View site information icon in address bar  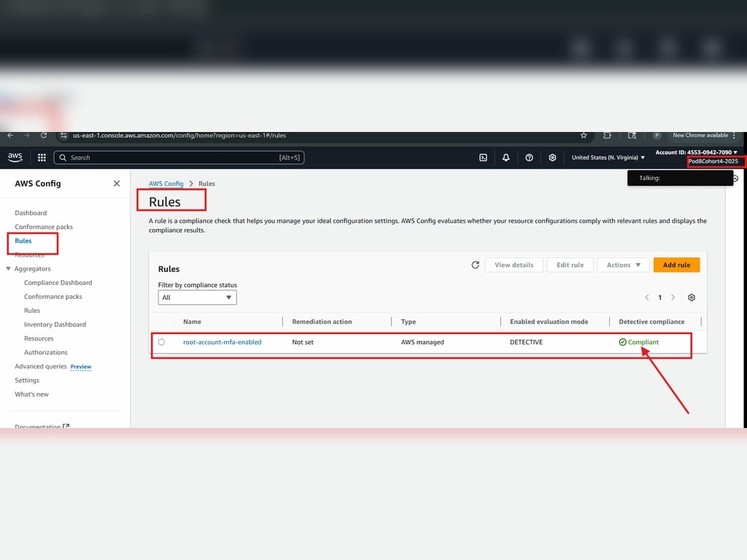[x=63, y=135]
